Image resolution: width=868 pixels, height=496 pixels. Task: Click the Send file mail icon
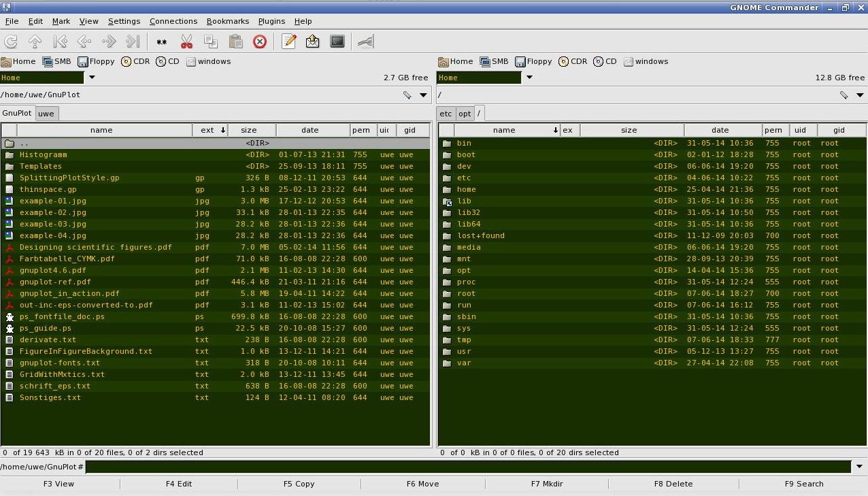(313, 42)
